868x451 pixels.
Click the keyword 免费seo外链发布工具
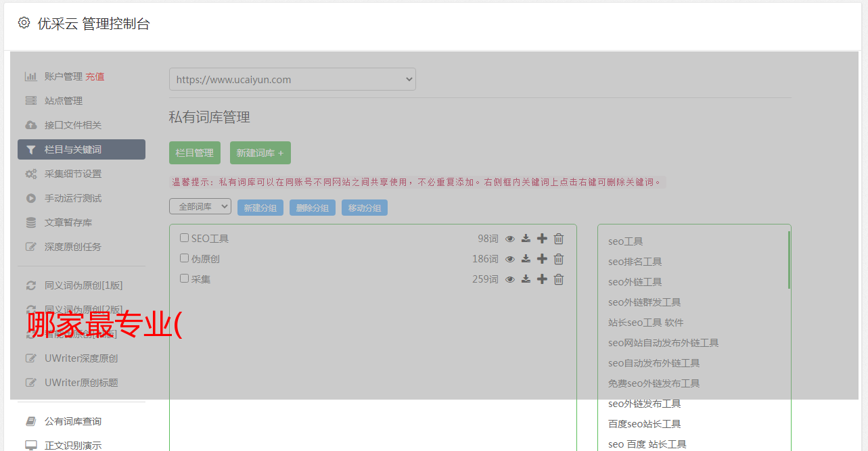click(654, 383)
